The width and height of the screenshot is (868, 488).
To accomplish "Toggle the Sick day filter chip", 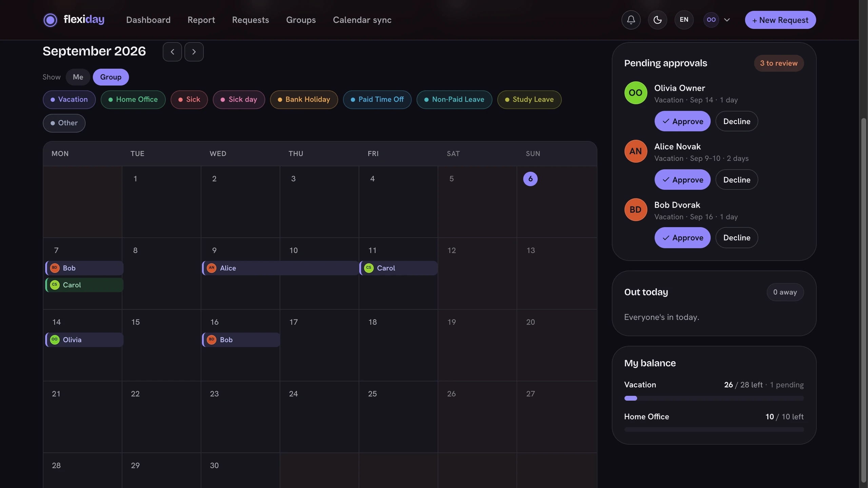I will point(239,99).
